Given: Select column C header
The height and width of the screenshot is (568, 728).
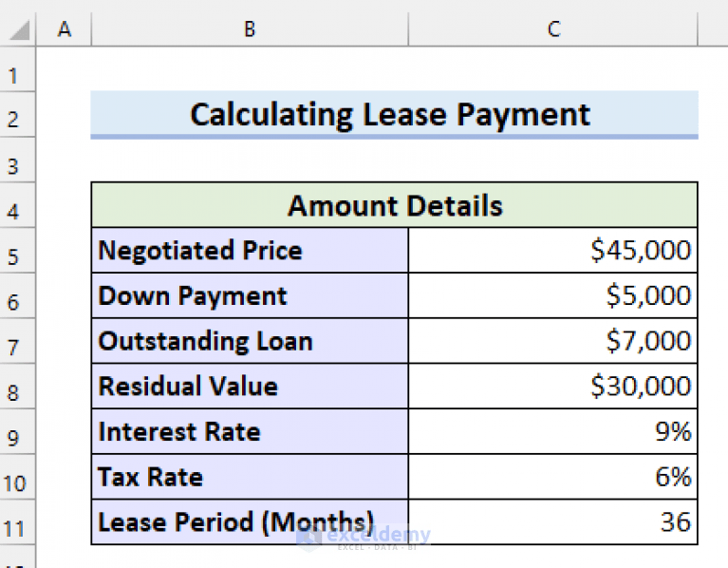Looking at the screenshot, I should tap(553, 29).
